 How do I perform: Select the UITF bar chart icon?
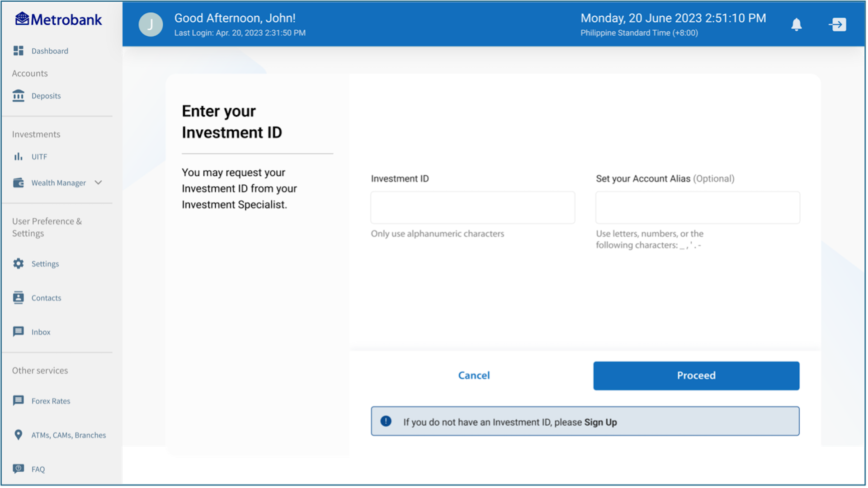(18, 156)
